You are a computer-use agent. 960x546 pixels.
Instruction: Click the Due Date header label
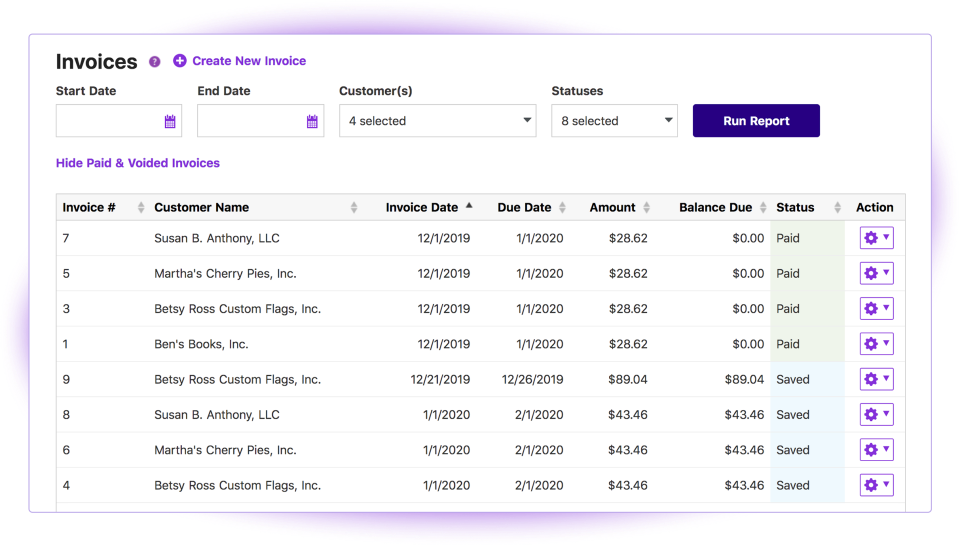[524, 208]
